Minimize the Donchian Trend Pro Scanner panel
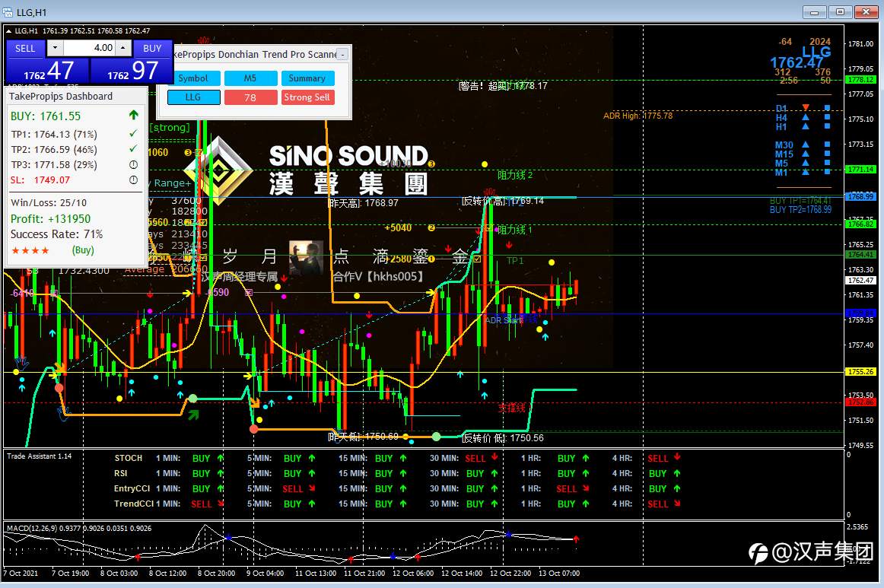This screenshot has height=588, width=884. (x=342, y=54)
